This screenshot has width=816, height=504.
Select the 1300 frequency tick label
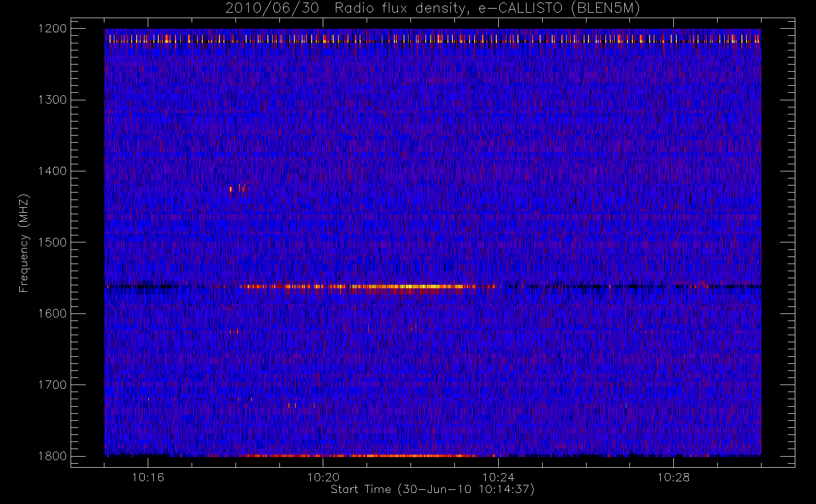click(52, 100)
